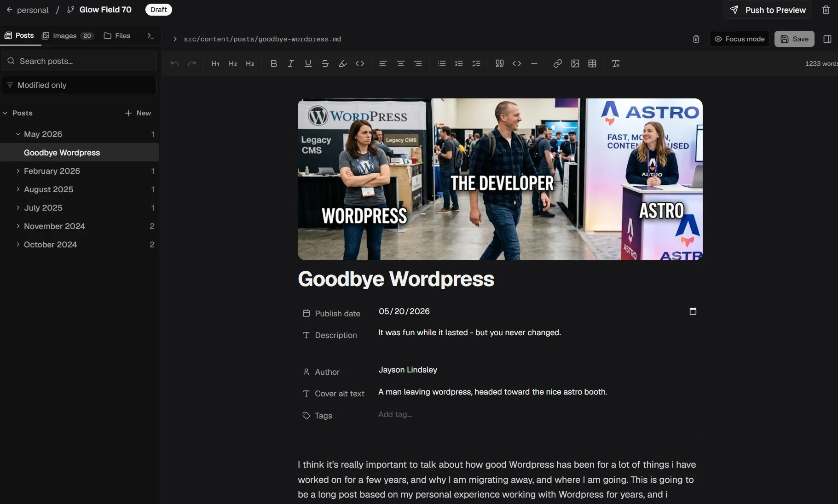Toggle underline formatting
The width and height of the screenshot is (838, 504).
(x=308, y=63)
